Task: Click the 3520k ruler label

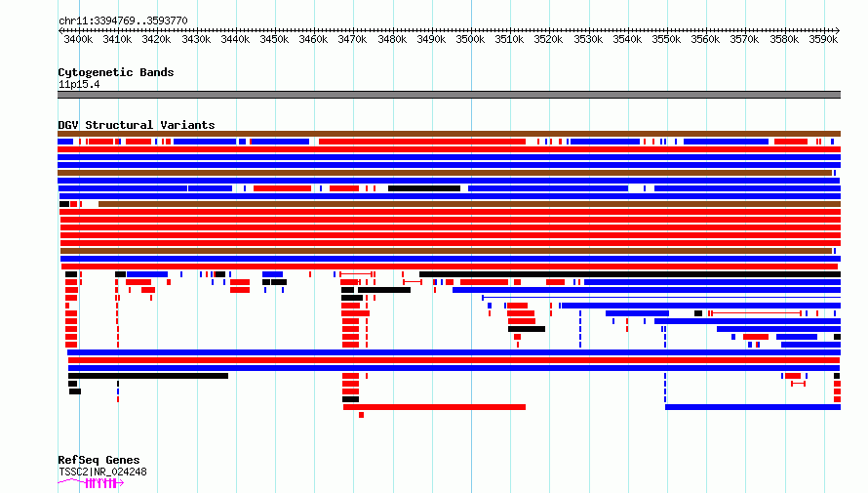Action: pos(548,39)
